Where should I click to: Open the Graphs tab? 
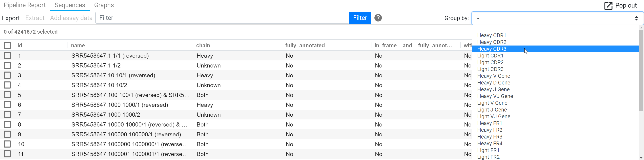coord(104,5)
